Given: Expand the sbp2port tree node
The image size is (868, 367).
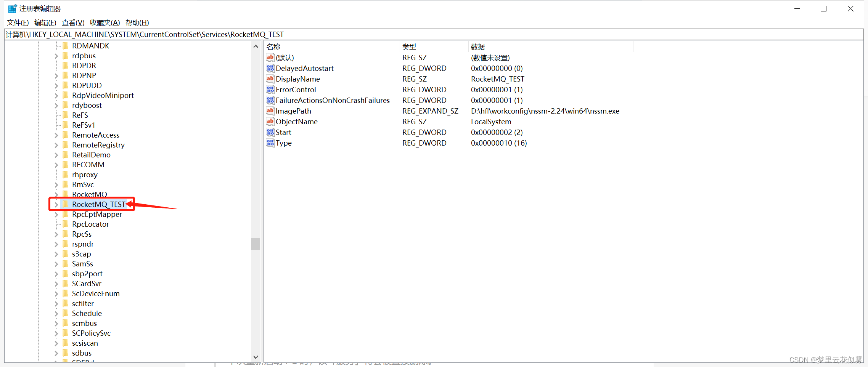Looking at the screenshot, I should [x=56, y=274].
